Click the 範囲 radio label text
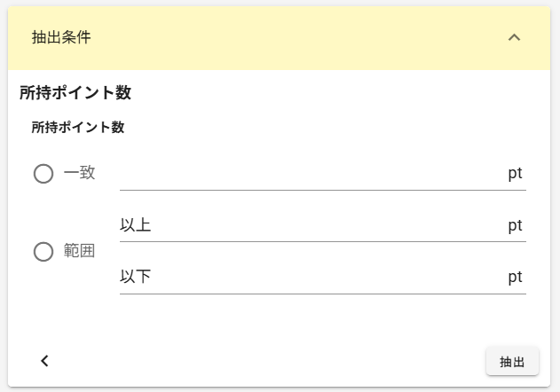The width and height of the screenshot is (560, 392). 80,251
